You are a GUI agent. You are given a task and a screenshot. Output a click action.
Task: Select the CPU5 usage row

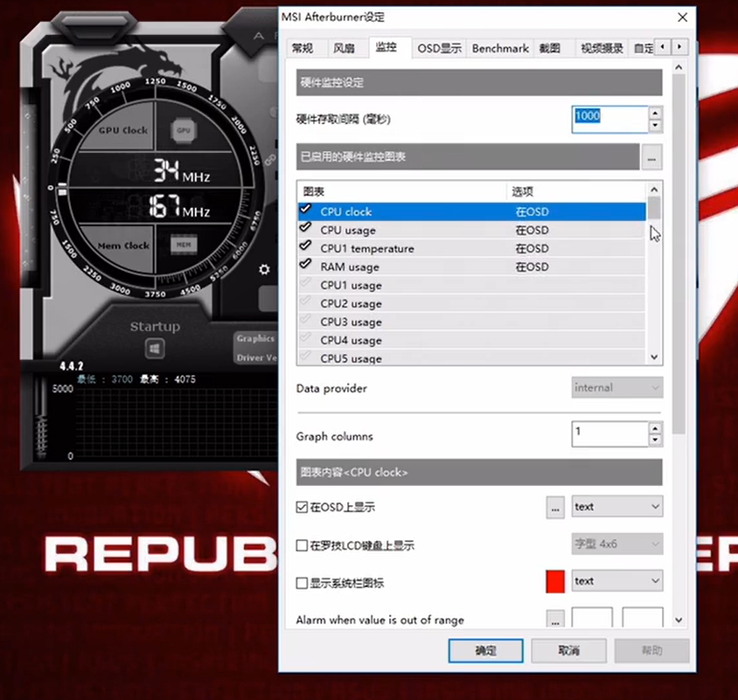click(x=471, y=358)
